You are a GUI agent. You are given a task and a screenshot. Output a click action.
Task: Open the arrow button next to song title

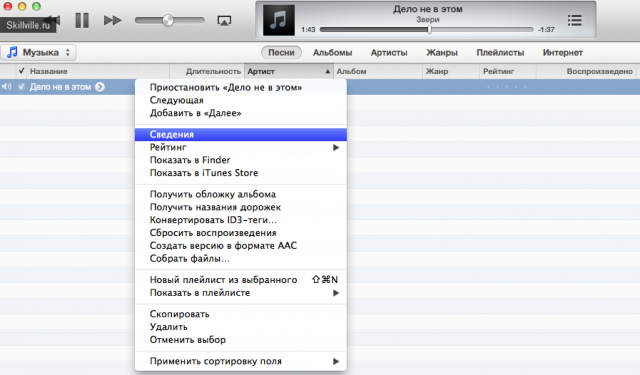click(100, 87)
